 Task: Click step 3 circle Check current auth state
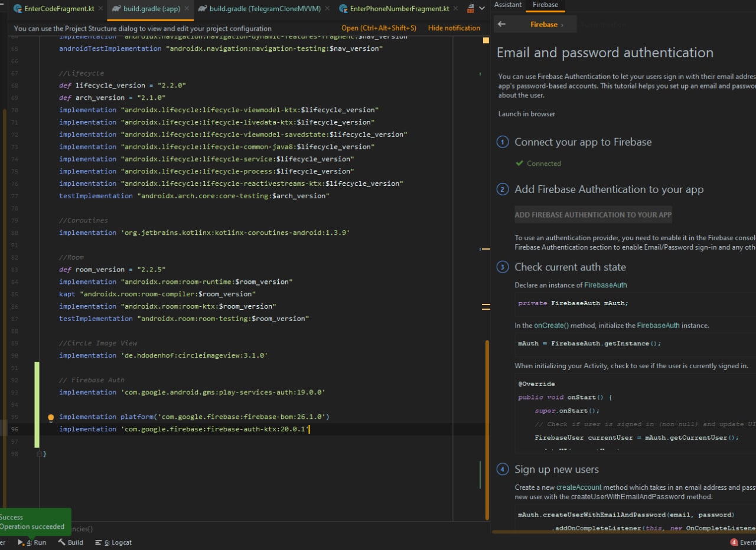click(x=503, y=267)
